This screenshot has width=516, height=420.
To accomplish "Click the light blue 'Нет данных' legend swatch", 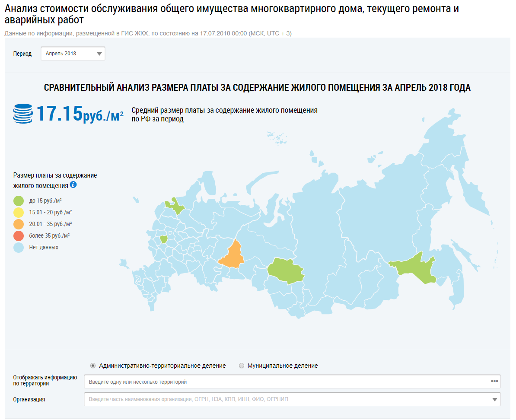I will tap(19, 248).
